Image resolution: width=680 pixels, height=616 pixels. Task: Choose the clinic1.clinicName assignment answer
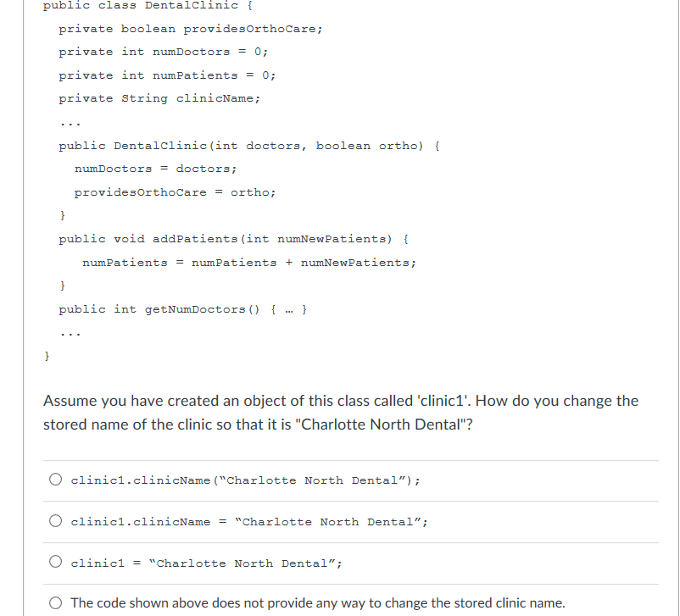[x=55, y=520]
